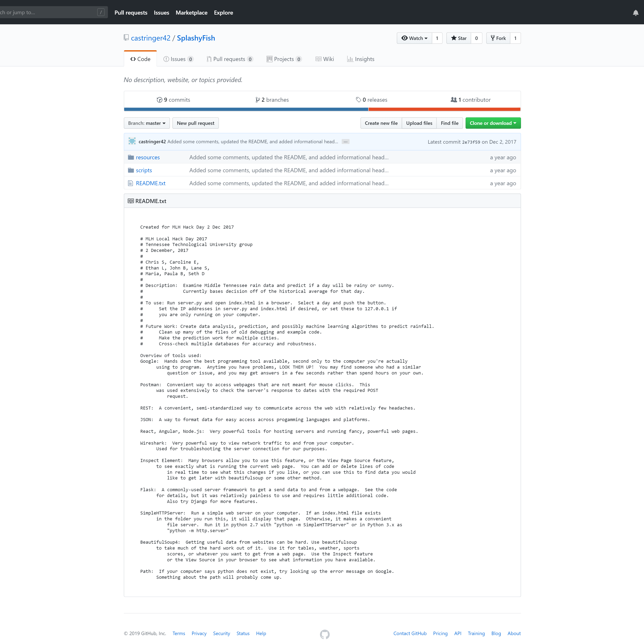Open Status footer link

tap(243, 633)
